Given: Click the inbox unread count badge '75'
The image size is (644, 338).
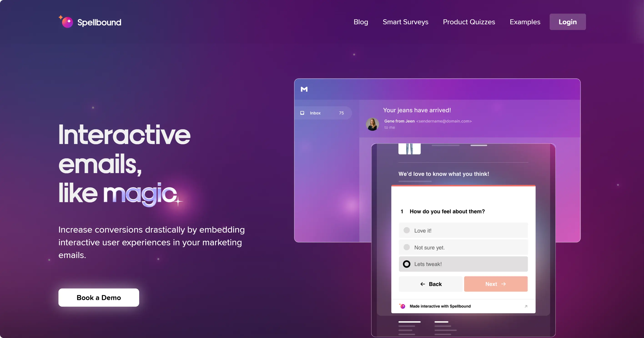Looking at the screenshot, I should [341, 113].
